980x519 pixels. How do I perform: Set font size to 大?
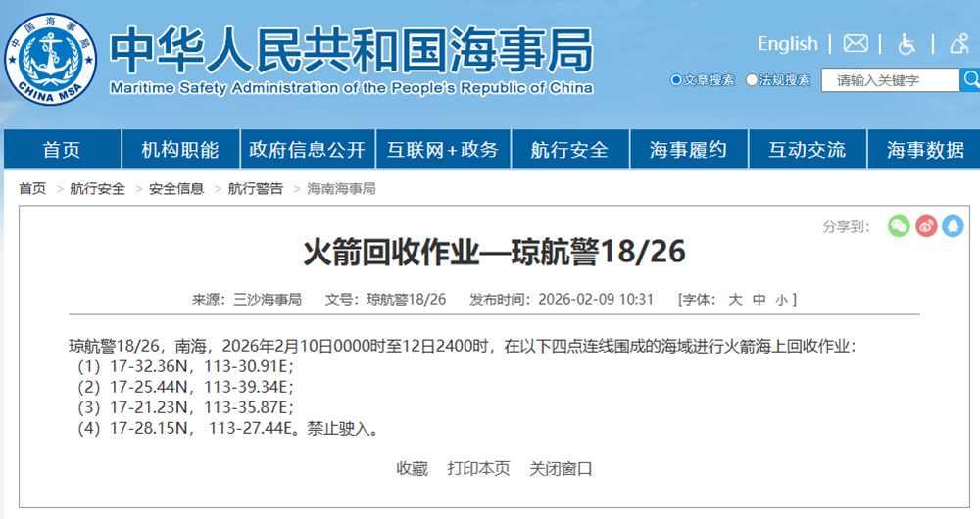tap(734, 299)
